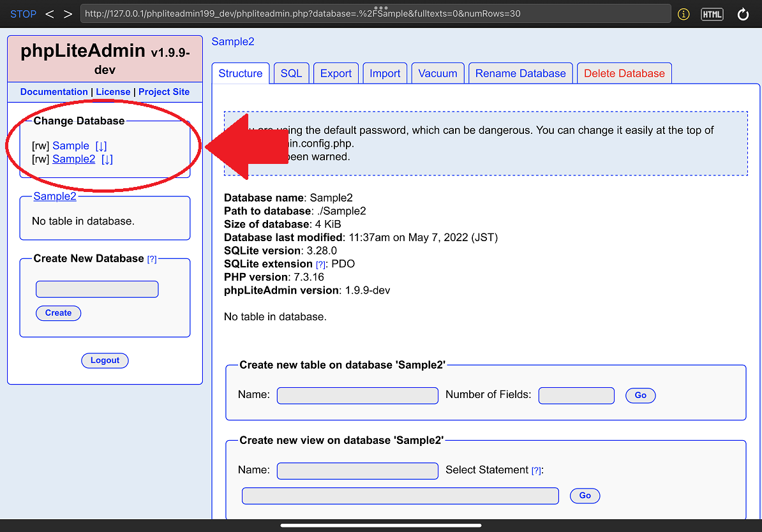Click the URL address field

[x=375, y=14]
